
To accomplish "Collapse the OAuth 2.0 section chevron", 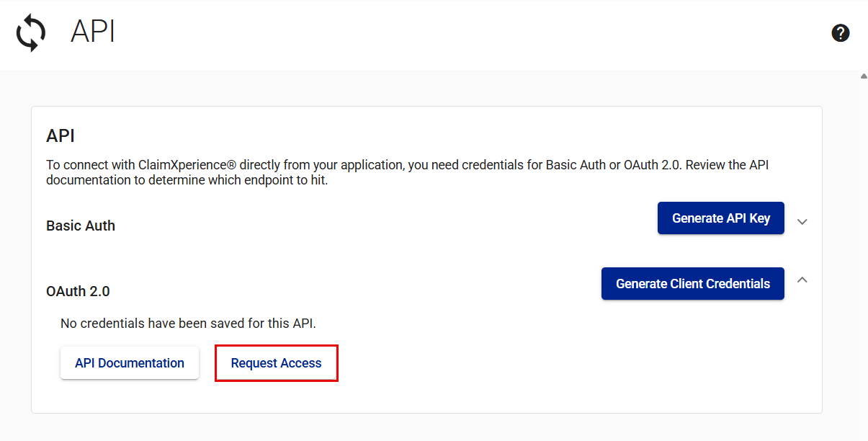I will click(802, 280).
